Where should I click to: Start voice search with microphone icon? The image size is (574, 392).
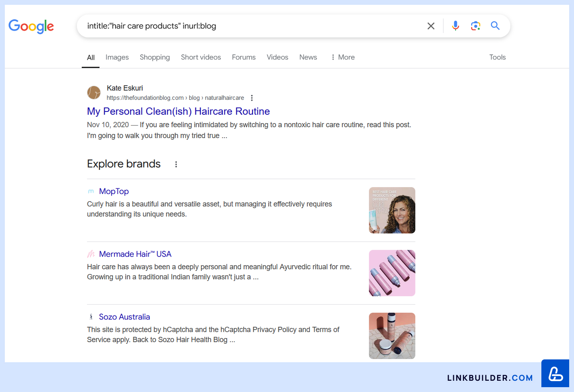tap(455, 26)
